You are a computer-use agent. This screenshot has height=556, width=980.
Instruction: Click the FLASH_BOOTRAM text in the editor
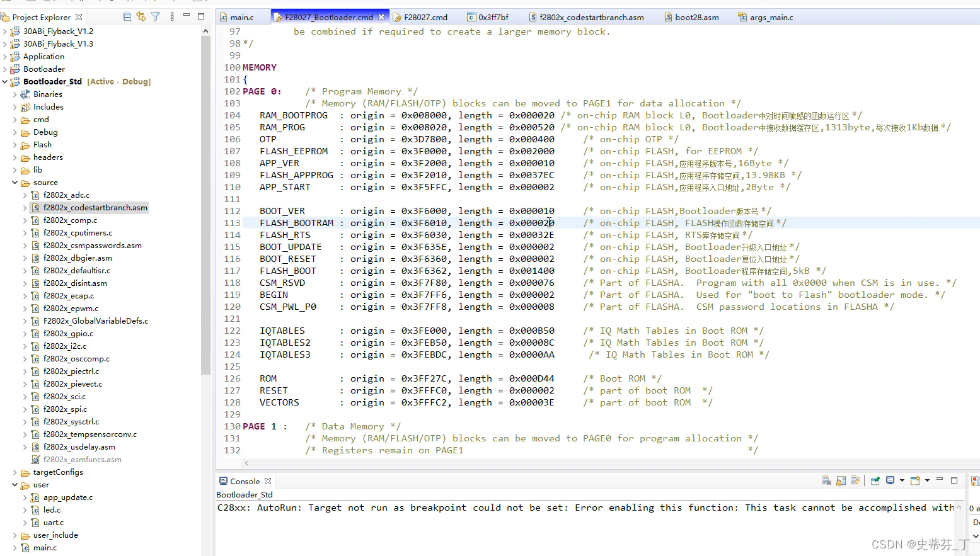[297, 223]
